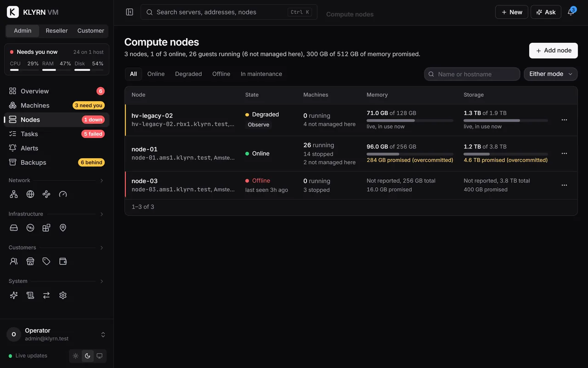Go to Tasks in the sidebar
The height and width of the screenshot is (368, 588).
coord(57,134)
